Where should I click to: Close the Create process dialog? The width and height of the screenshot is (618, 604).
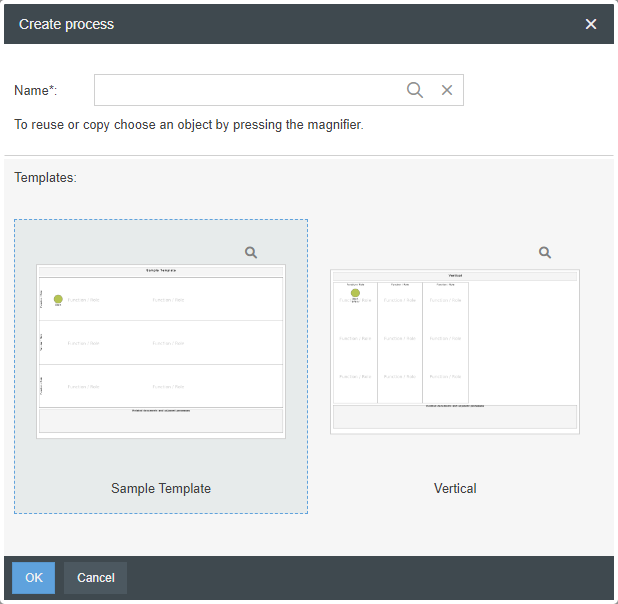591,24
